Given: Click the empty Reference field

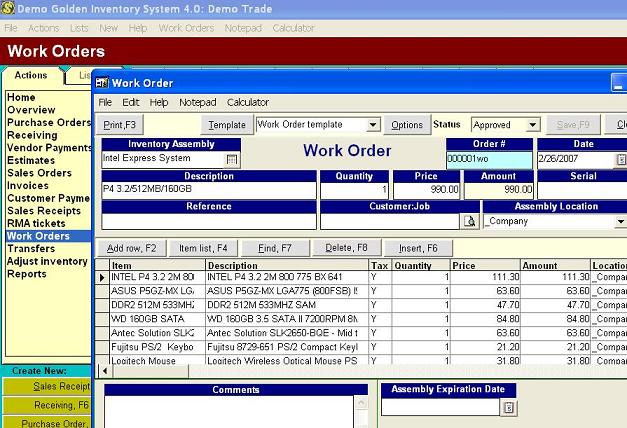Looking at the screenshot, I should click(x=209, y=221).
